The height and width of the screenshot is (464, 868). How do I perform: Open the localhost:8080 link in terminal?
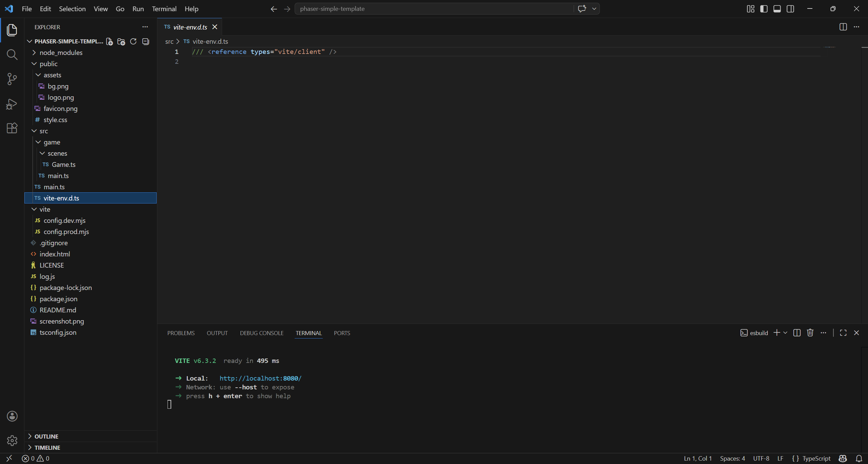[260, 378]
